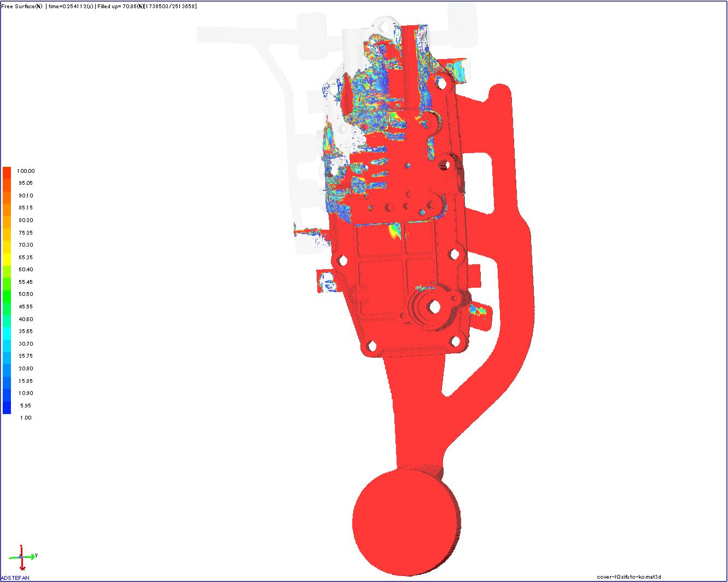
Task: Click the XYZ axis orientation triad
Action: pyautogui.click(x=22, y=557)
